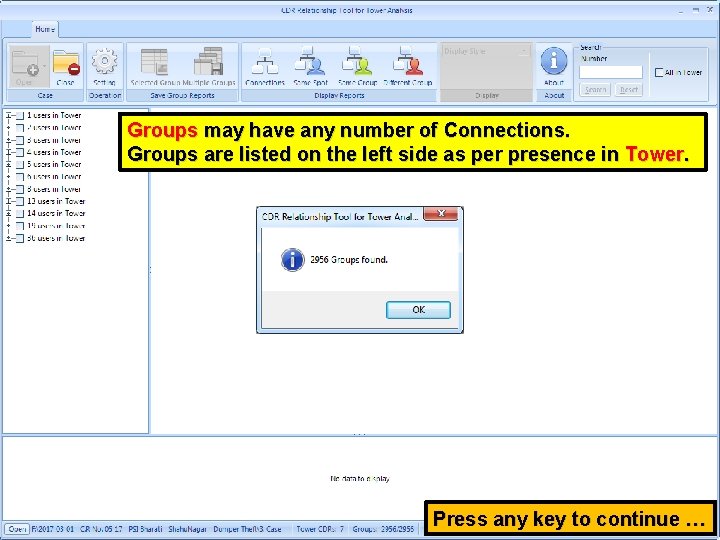Enable the All in Tower checkbox
Screen dimensions: 720x540
tap(659, 72)
